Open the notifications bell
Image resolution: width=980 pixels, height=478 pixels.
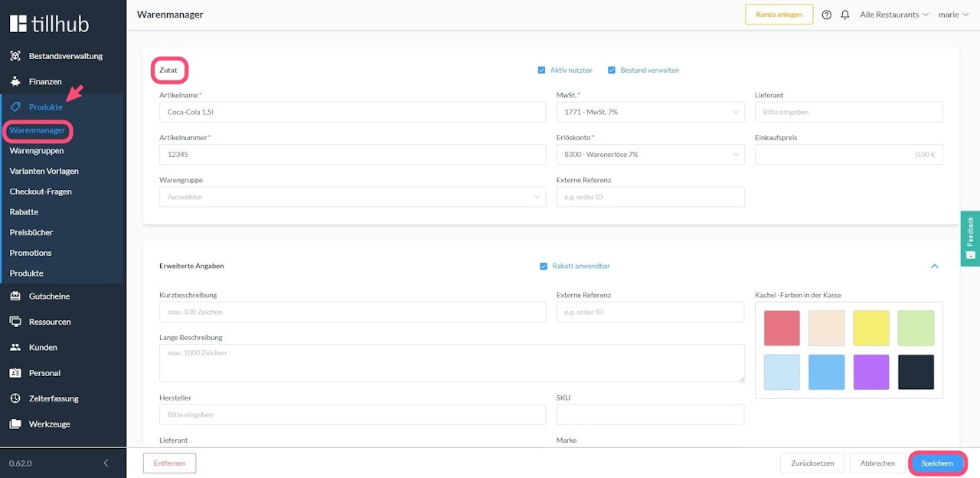click(845, 15)
